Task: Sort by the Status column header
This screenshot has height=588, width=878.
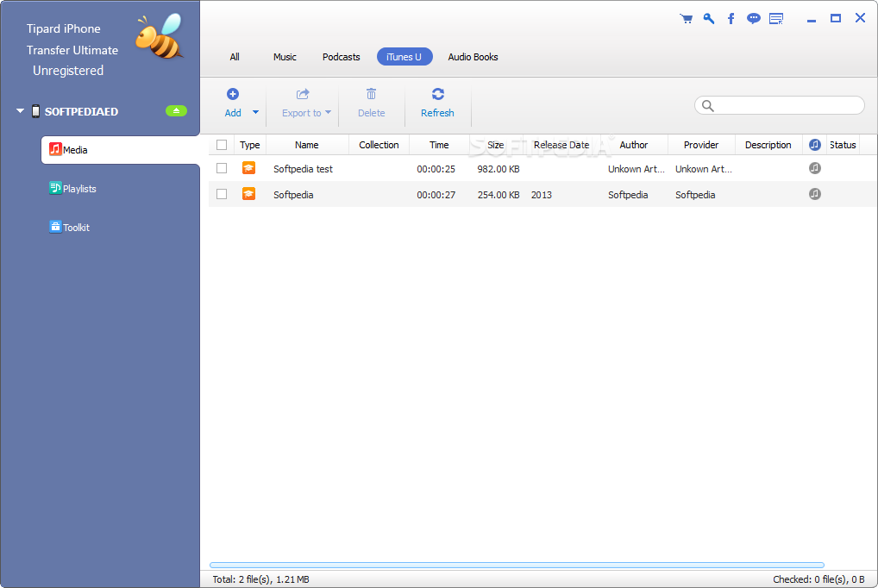Action: 843,145
